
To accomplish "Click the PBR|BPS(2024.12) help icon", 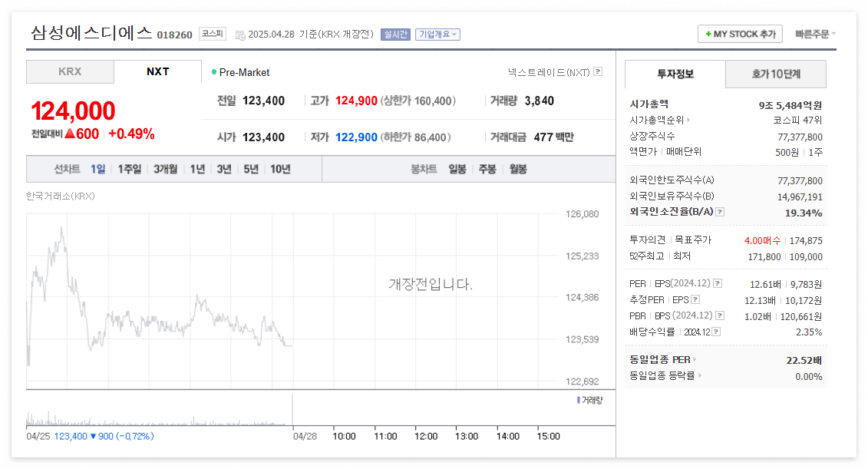I will click(x=720, y=315).
